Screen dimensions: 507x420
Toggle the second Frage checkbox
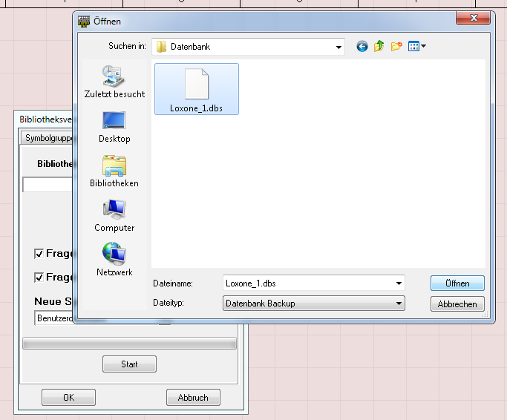click(x=39, y=278)
